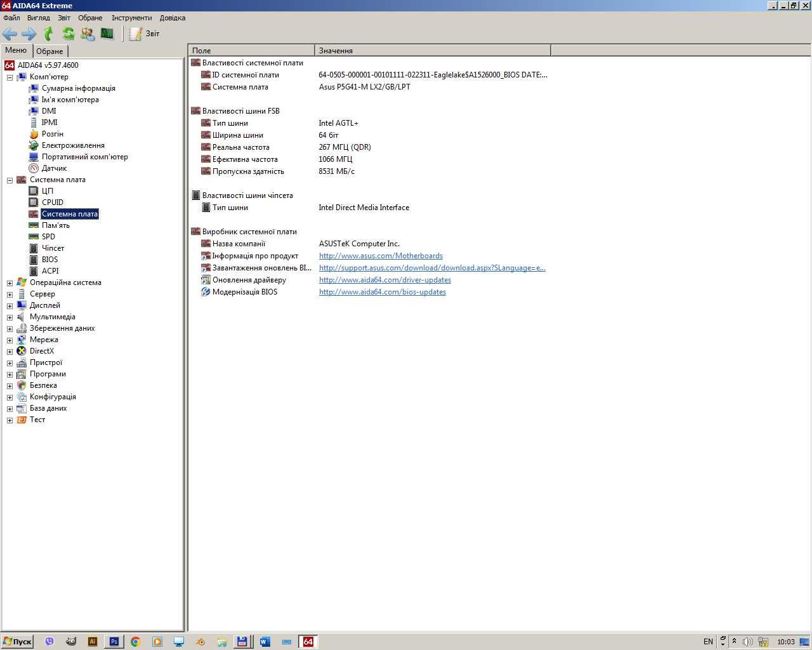Screen dimensions: 812x650
Task: Select Ім'я комп'ютера in the tree
Action: (x=70, y=100)
